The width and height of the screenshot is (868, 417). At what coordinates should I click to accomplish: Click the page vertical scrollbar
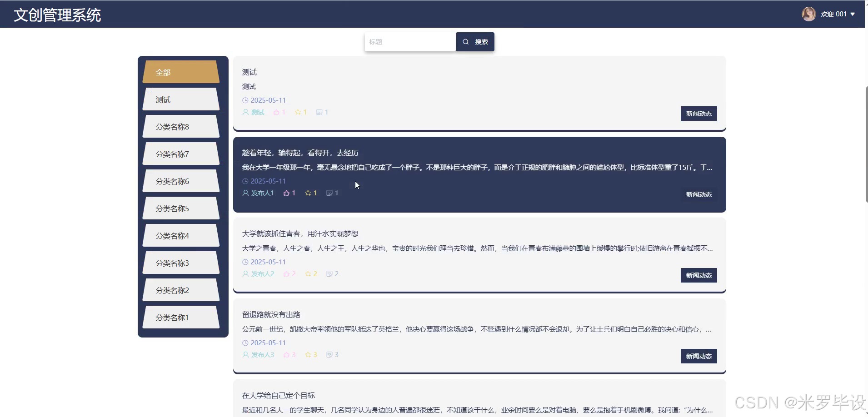(866, 144)
